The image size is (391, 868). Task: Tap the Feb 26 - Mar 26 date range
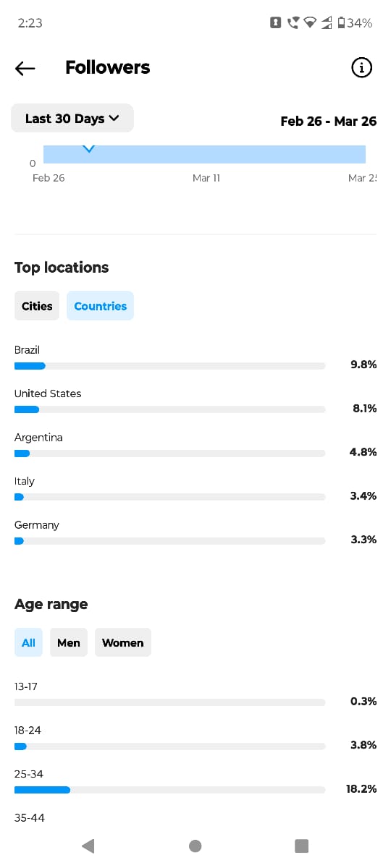328,121
